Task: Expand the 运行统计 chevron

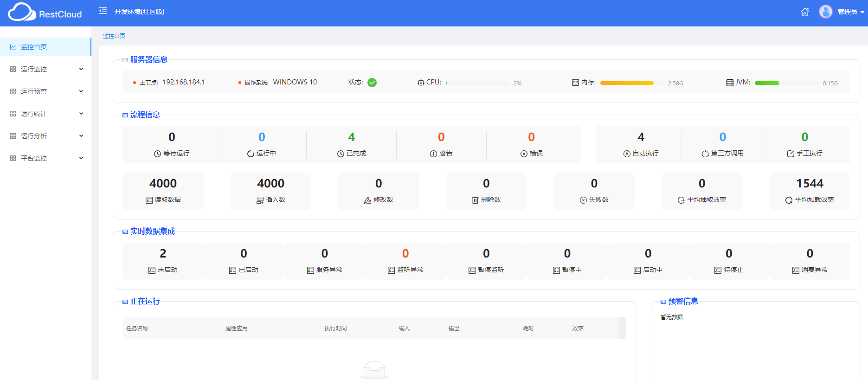Action: click(x=81, y=114)
